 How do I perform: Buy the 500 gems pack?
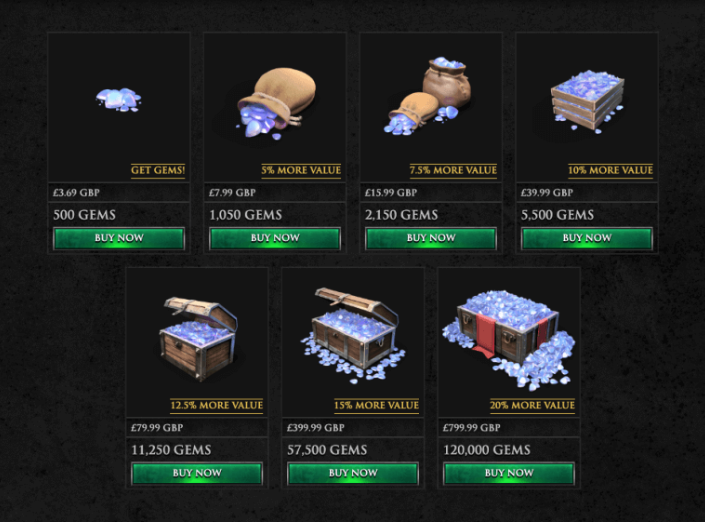tap(119, 238)
